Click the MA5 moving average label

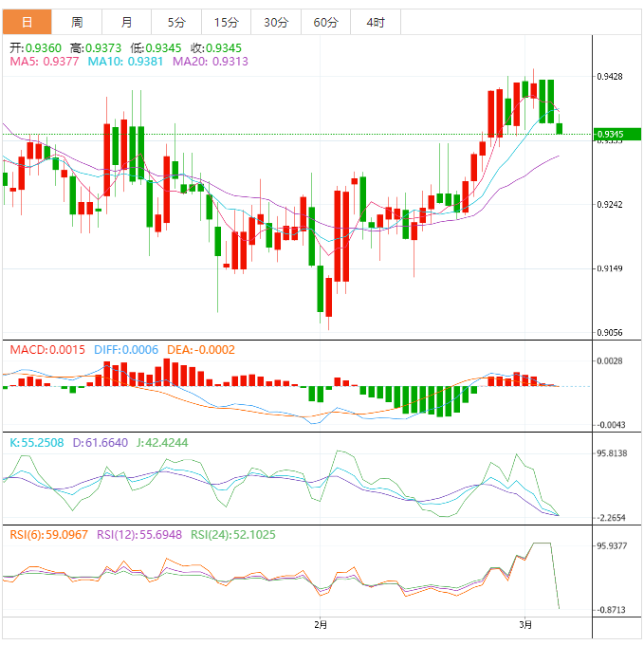45,62
